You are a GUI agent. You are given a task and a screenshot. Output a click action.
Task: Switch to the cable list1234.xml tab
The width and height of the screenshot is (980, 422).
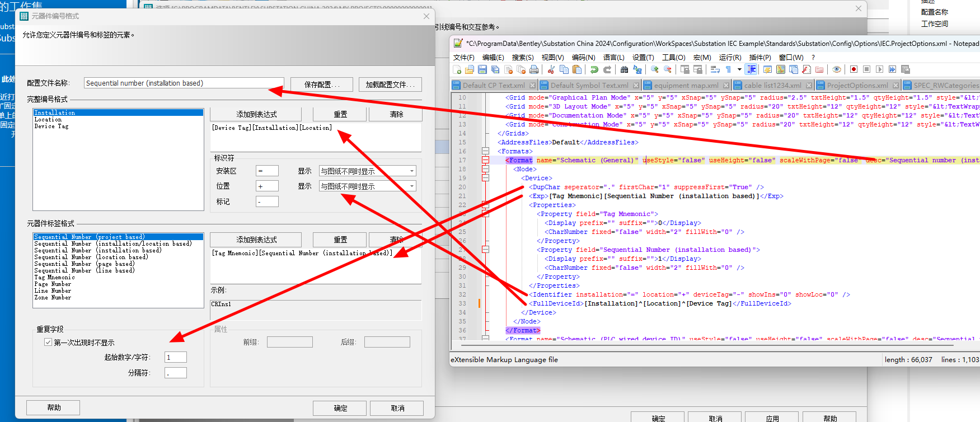[772, 85]
